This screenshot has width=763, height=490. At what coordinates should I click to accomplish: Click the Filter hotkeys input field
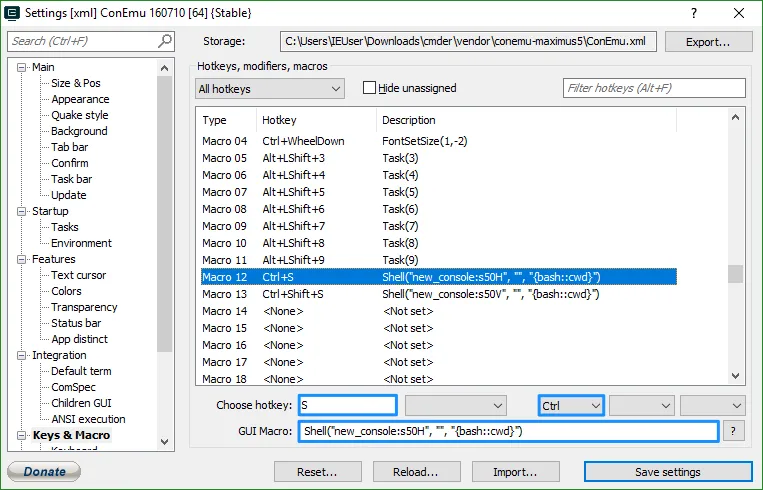(654, 88)
